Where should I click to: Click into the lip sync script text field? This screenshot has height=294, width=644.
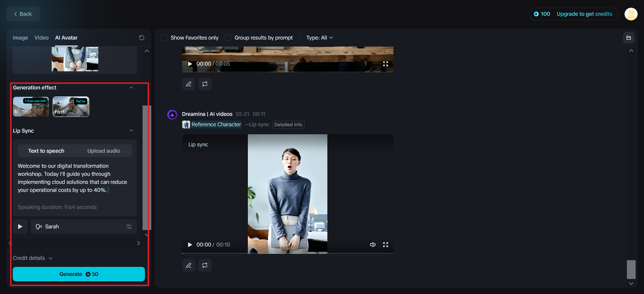point(75,178)
